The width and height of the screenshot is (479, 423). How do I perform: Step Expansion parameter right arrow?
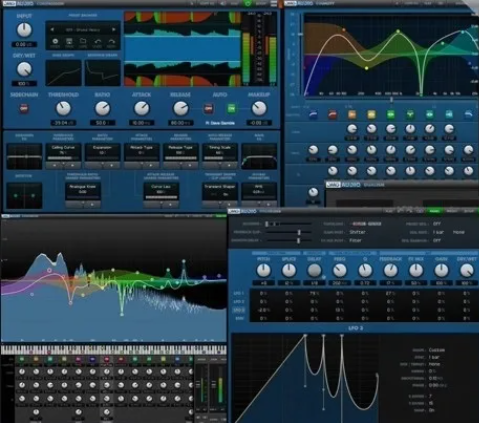tap(112, 165)
